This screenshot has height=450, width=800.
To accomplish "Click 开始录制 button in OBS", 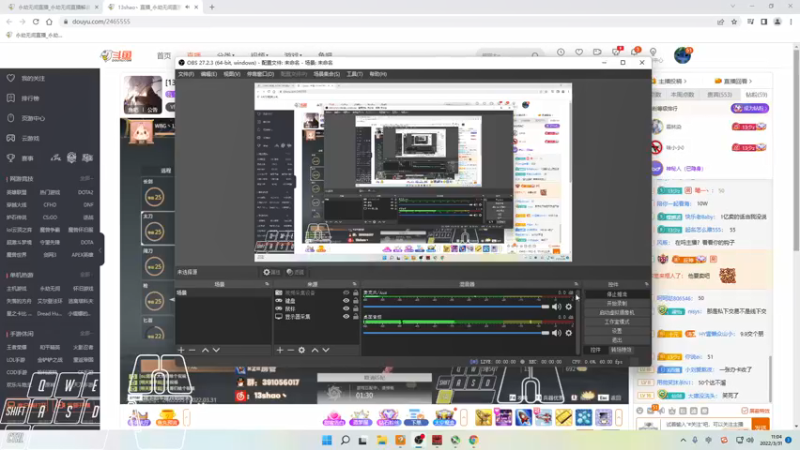I will (617, 304).
